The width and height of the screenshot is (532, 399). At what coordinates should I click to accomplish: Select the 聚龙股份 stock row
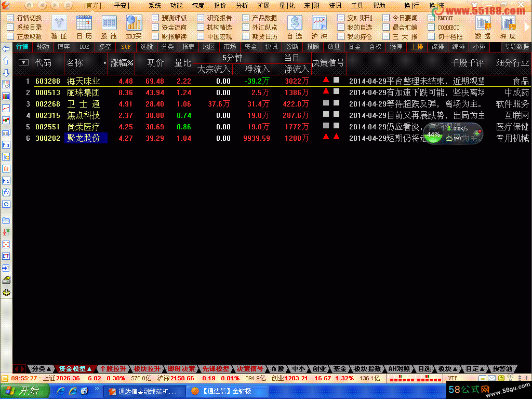coord(86,138)
